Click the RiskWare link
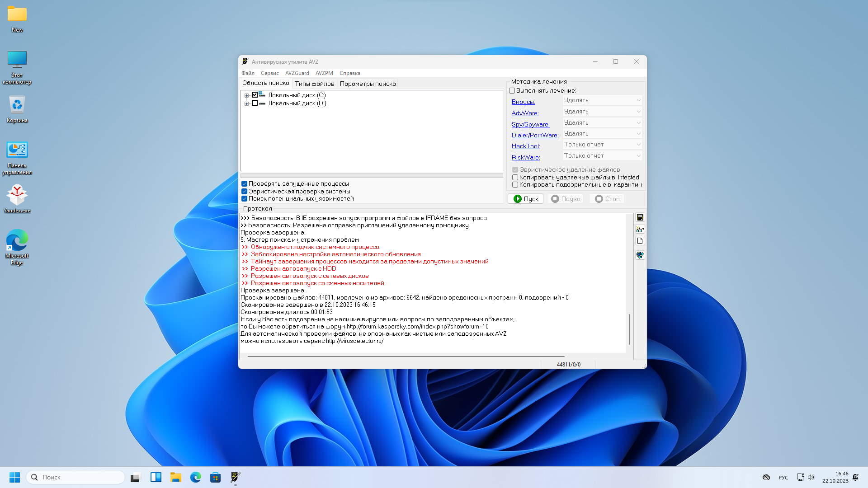Image resolution: width=868 pixels, height=488 pixels. (x=525, y=157)
